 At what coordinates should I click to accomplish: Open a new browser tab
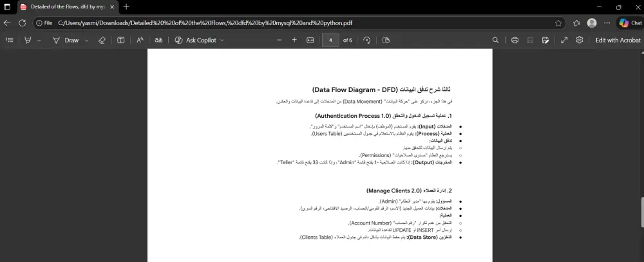click(126, 7)
